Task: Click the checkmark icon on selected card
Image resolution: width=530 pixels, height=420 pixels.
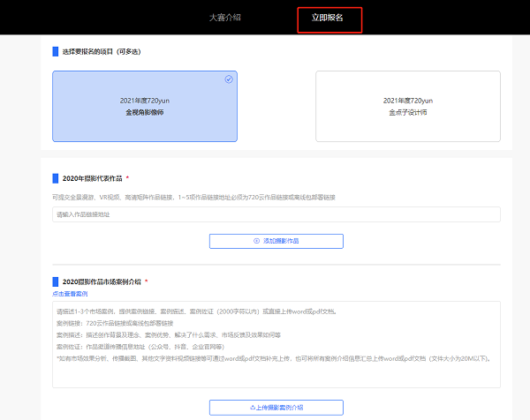Action: click(x=229, y=79)
